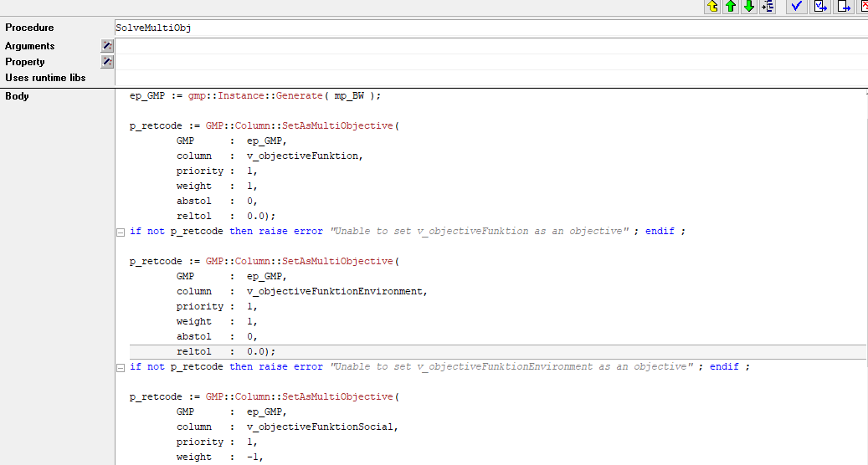Image resolution: width=868 pixels, height=465 pixels.
Task: Click the blank page with arrow icon
Action: pyautogui.click(x=844, y=6)
